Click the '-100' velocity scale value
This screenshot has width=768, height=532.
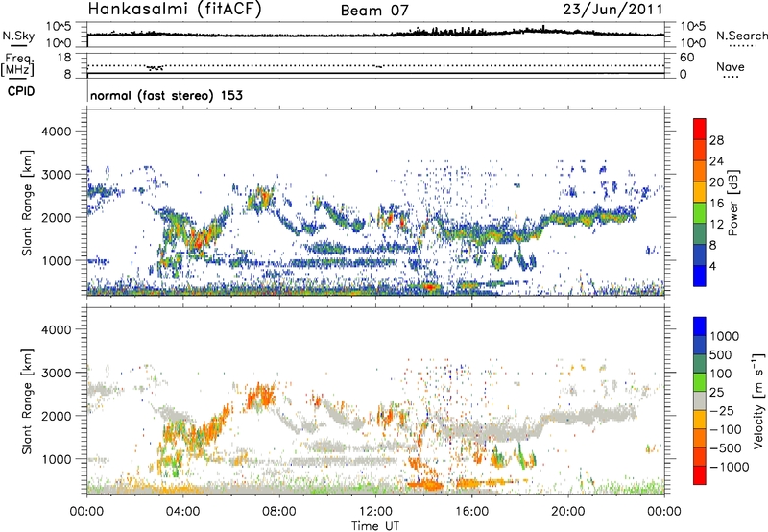726,429
